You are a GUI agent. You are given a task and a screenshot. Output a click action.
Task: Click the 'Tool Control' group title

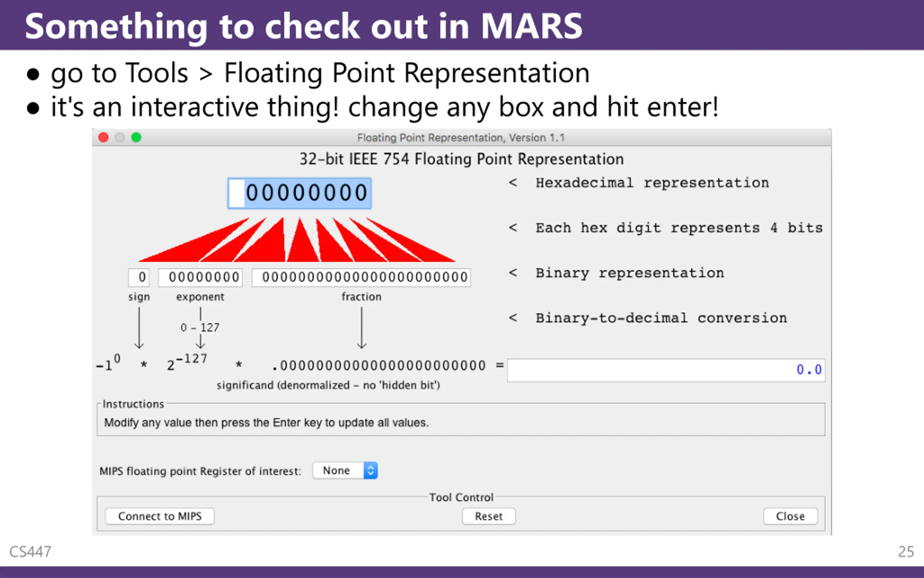(x=461, y=497)
